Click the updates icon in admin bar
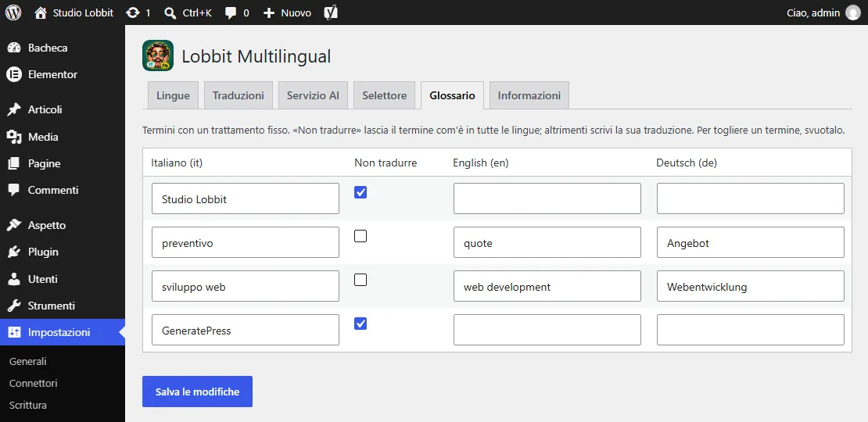Image resolution: width=868 pixels, height=422 pixels. tap(132, 13)
